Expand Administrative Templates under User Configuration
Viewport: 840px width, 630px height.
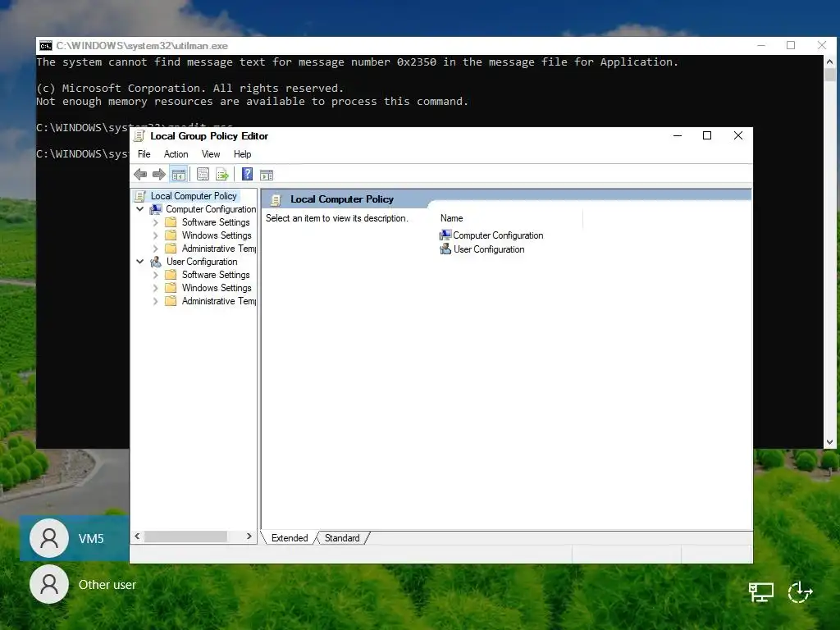click(x=155, y=301)
